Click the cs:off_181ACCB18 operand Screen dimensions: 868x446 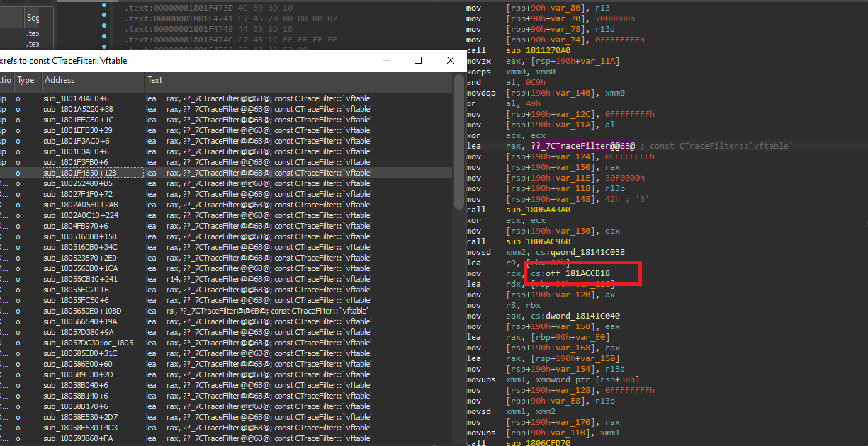tap(569, 273)
